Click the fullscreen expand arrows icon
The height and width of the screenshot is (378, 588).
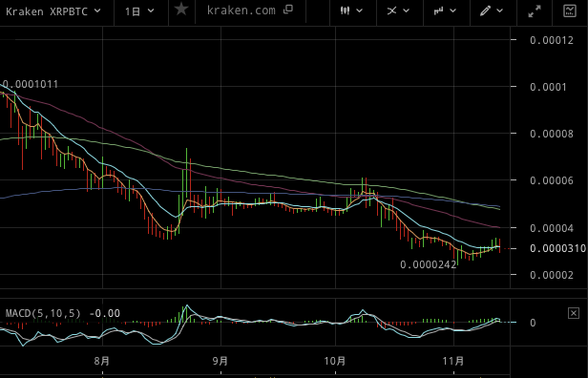(535, 10)
